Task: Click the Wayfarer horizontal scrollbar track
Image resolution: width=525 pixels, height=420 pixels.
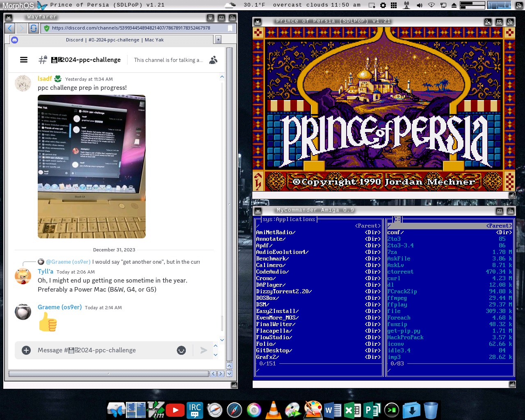Action: pyautogui.click(x=109, y=374)
